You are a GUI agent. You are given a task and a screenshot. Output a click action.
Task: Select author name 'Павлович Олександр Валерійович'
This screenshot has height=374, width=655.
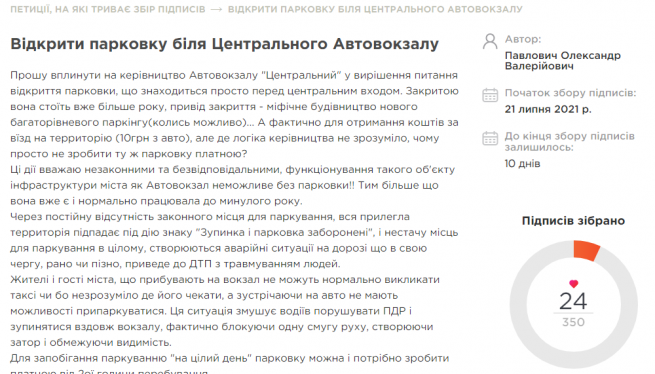(x=563, y=61)
